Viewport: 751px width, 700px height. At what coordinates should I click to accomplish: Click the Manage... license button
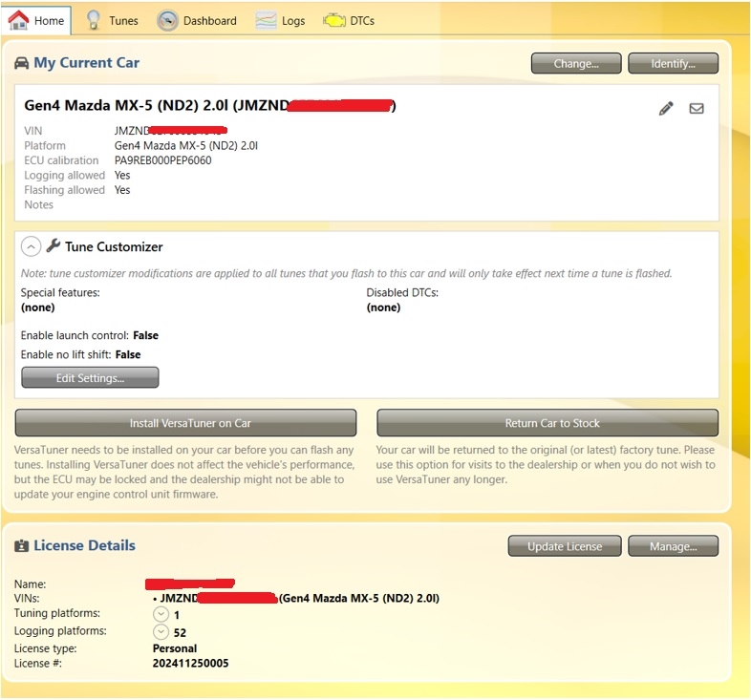pos(673,546)
